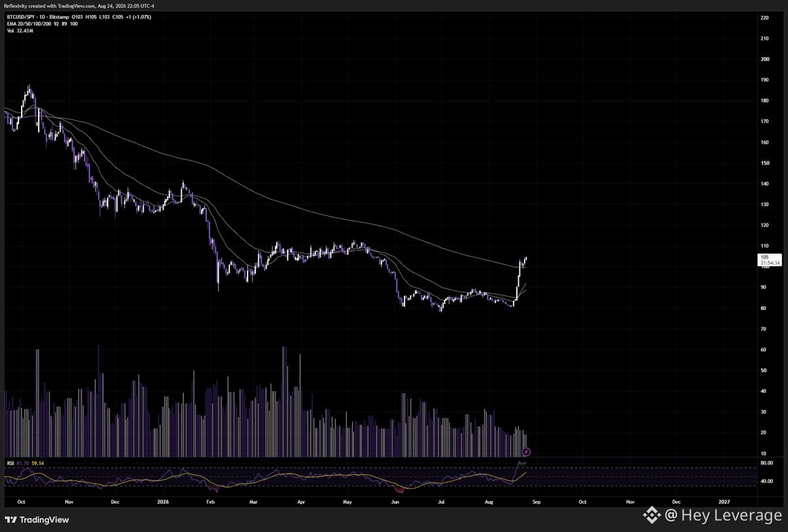This screenshot has width=788, height=532.
Task: Click the Jul label on time axis
Action: 442,501
